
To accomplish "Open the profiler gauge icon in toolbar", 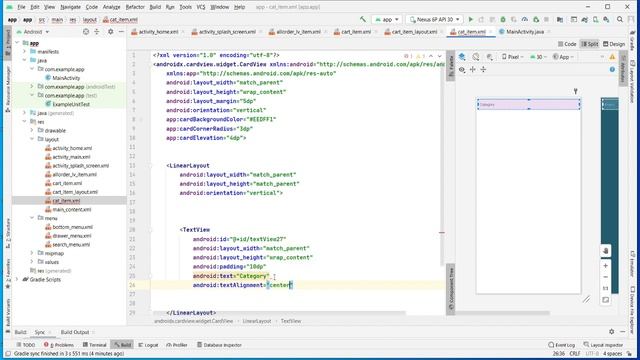I will [x=524, y=20].
